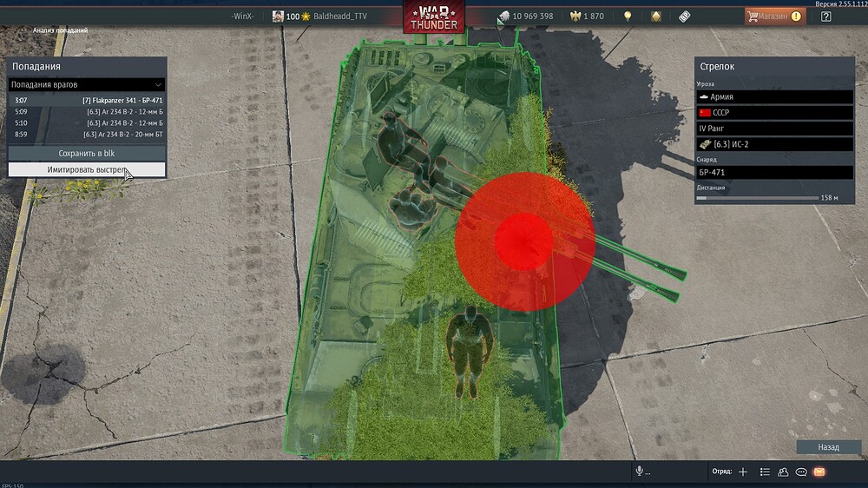Click the 'Назад' back button
This screenshot has width=868, height=488.
pyautogui.click(x=829, y=447)
